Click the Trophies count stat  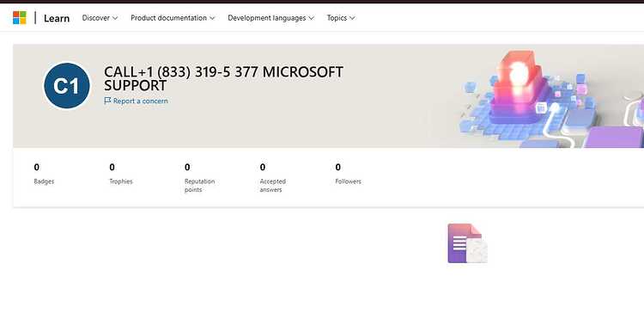[x=121, y=174]
